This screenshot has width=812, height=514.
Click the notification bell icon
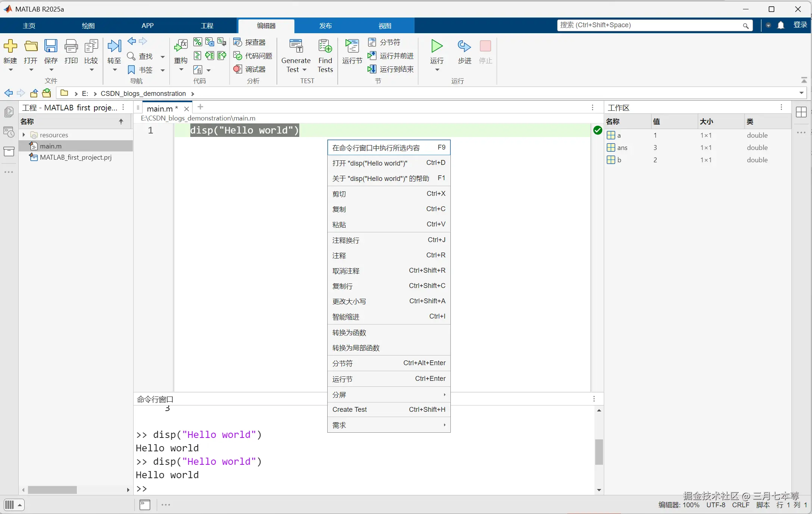[781, 25]
